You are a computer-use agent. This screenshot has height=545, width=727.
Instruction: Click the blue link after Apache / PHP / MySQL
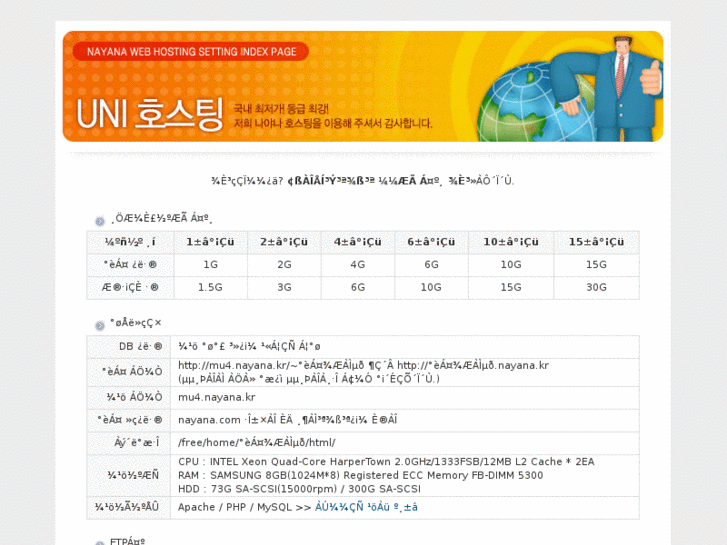(366, 507)
